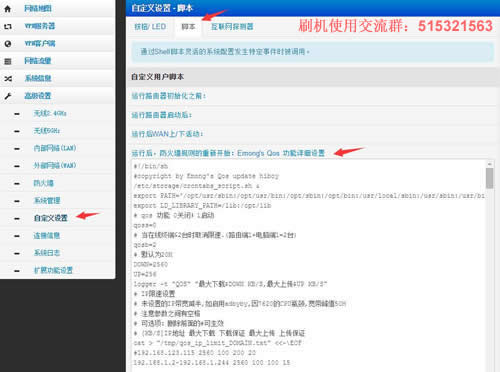
Task: Switch to the 互联网探测器 tab
Action: pos(232,27)
